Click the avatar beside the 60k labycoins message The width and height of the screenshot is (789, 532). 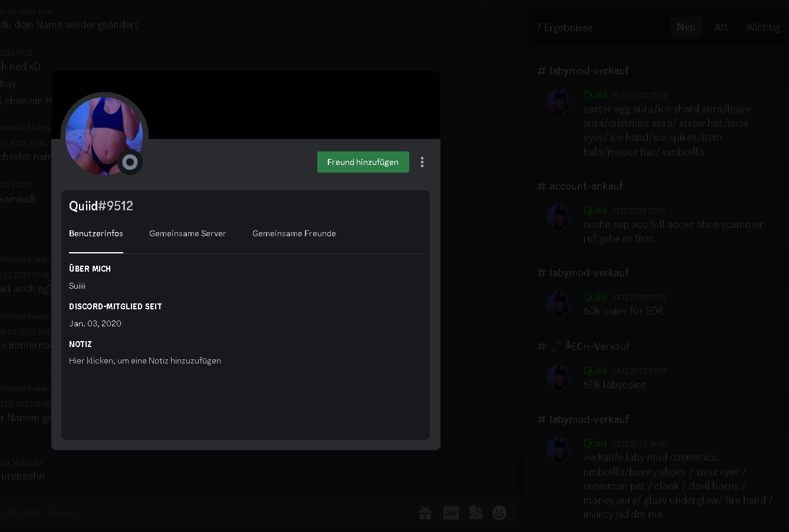(560, 377)
